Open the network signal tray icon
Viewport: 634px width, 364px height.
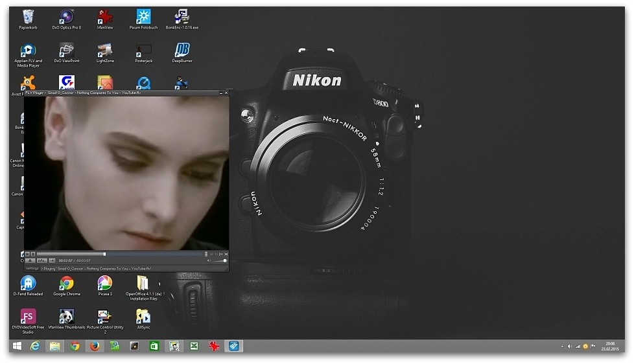tap(578, 347)
